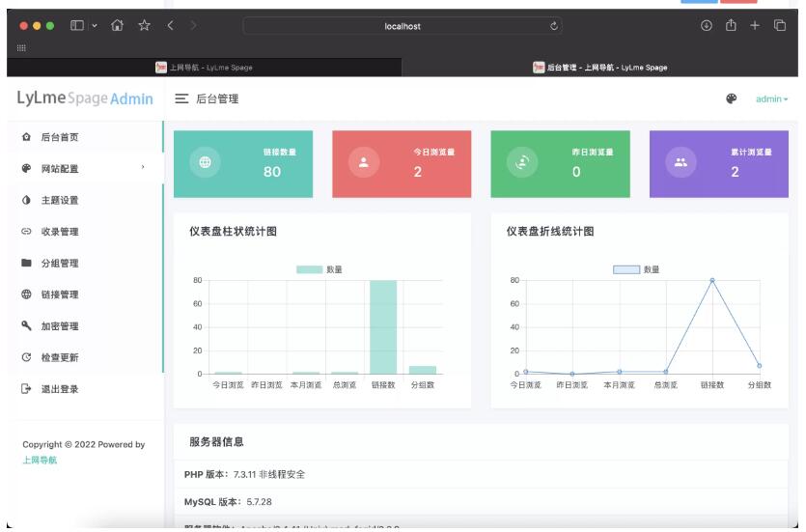This screenshot has height=532, width=806.
Task: Toggle the hamburger menu icon
Action: click(x=181, y=98)
